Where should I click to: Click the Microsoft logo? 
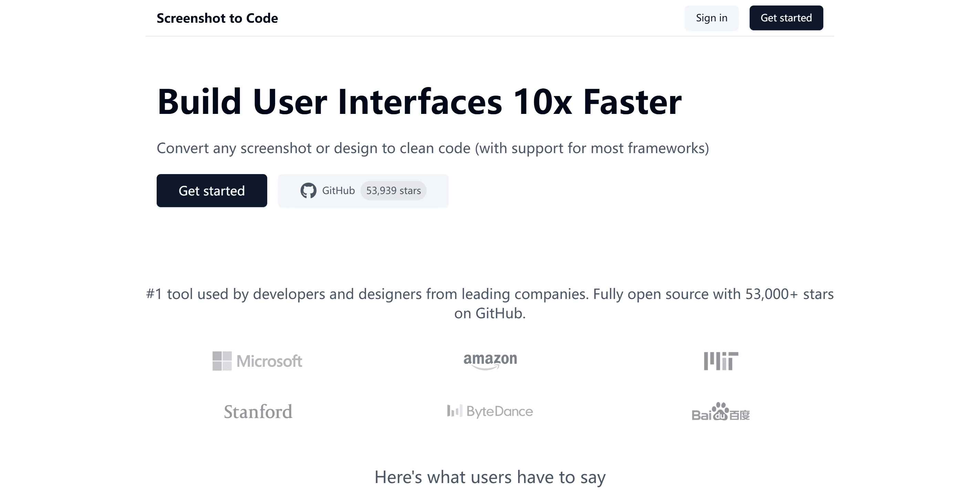pos(257,361)
